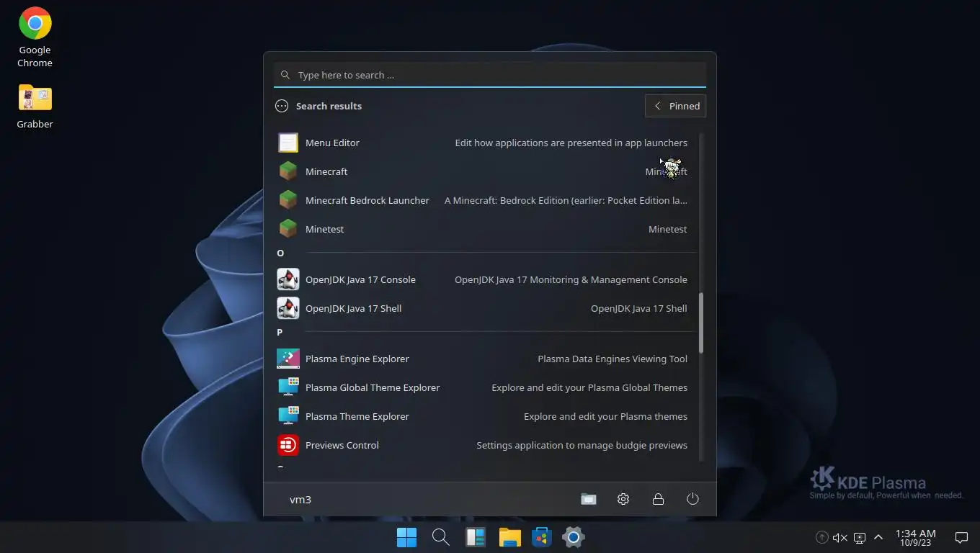Open system settings gear in launcher footer
Screen dimensions: 980x553
coord(623,499)
